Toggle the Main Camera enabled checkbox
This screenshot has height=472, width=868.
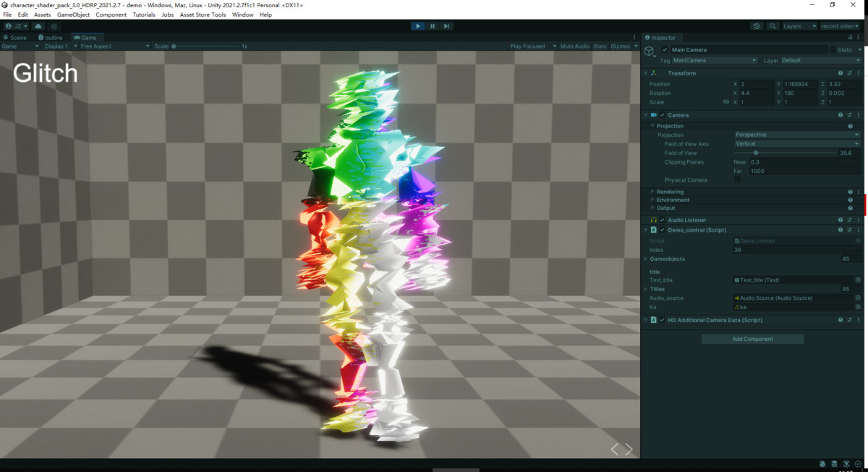click(663, 49)
